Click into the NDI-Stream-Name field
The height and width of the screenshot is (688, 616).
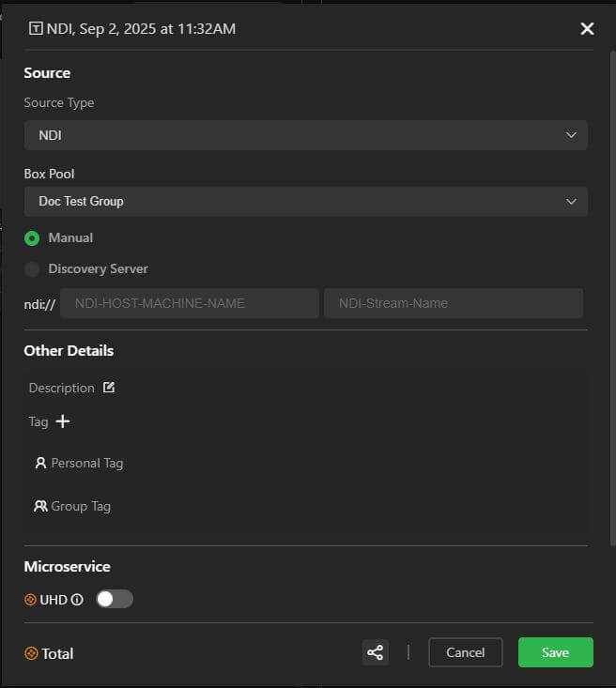click(453, 303)
